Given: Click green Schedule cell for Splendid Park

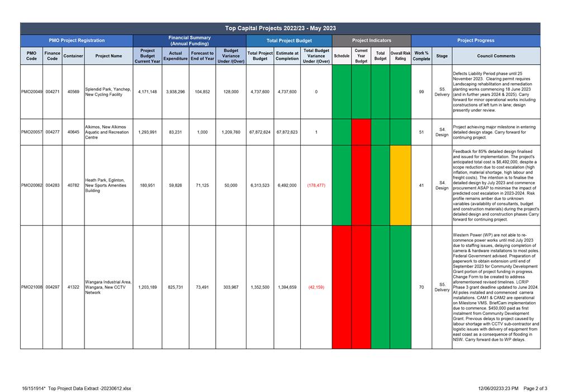Looking at the screenshot, I should [x=342, y=92].
